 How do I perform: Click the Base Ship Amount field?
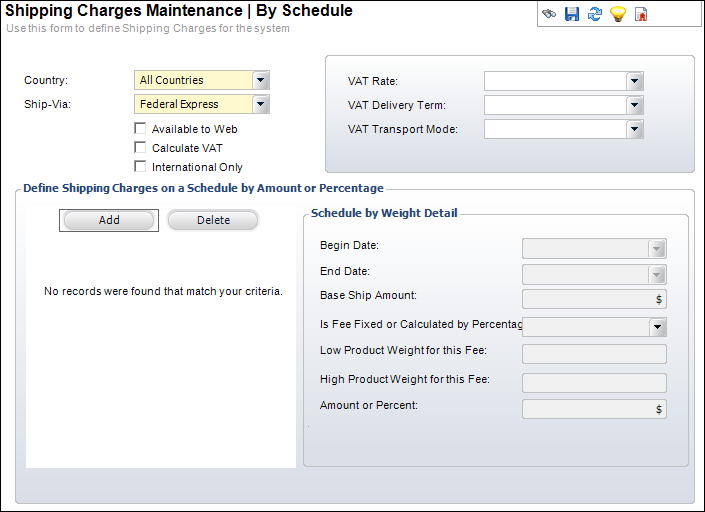click(594, 299)
